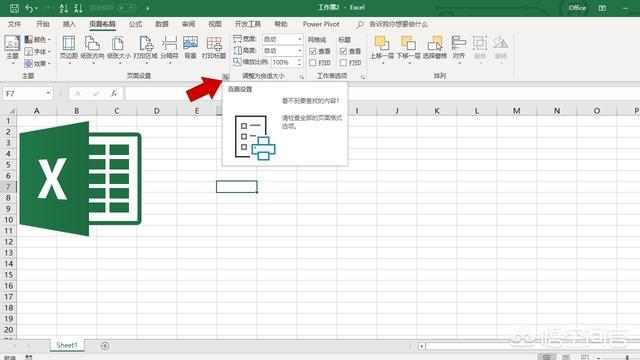Image resolution: width=640 pixels, height=360 pixels.
Task: Toggle Gridlines Print (打印) checkbox
Action: [x=313, y=63]
